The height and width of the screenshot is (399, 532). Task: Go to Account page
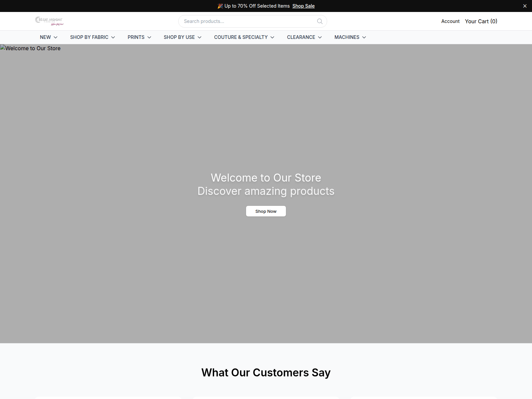[x=450, y=21]
